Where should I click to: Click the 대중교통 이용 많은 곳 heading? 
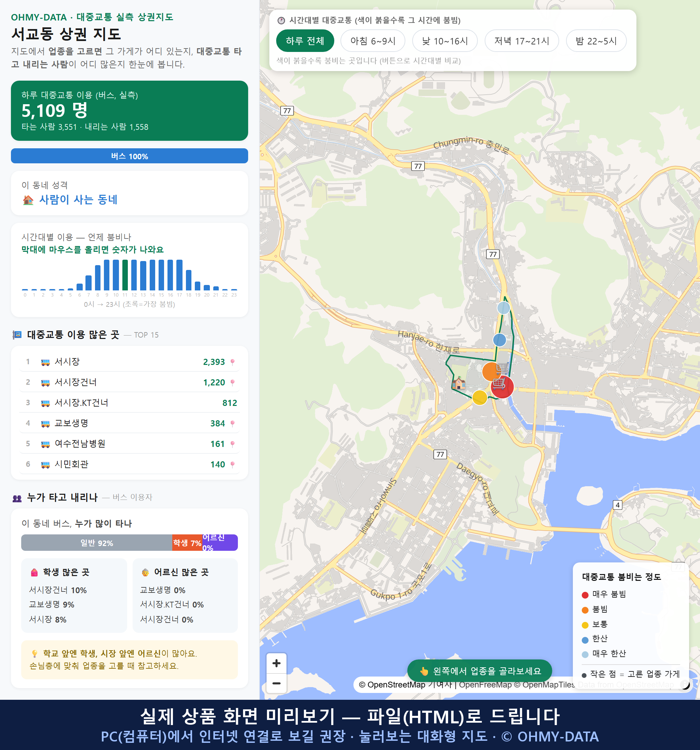tap(73, 335)
